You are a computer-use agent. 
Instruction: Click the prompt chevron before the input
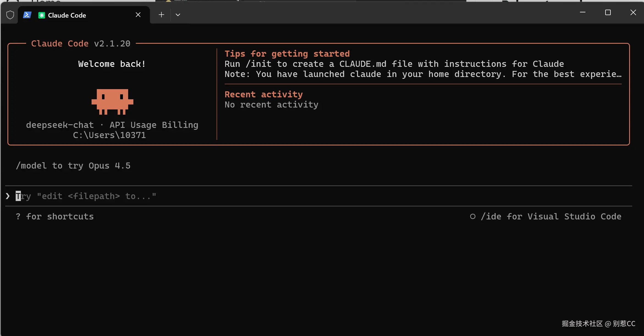pos(8,196)
